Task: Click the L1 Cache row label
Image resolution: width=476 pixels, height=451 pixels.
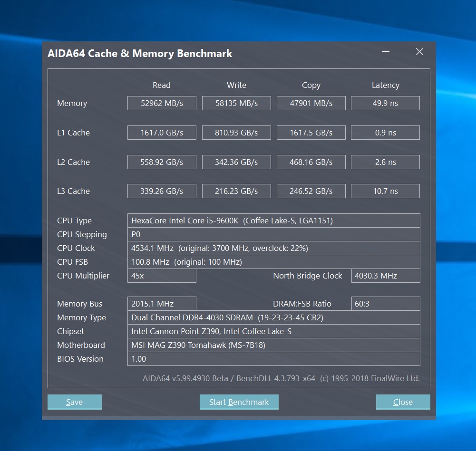Action: click(73, 133)
